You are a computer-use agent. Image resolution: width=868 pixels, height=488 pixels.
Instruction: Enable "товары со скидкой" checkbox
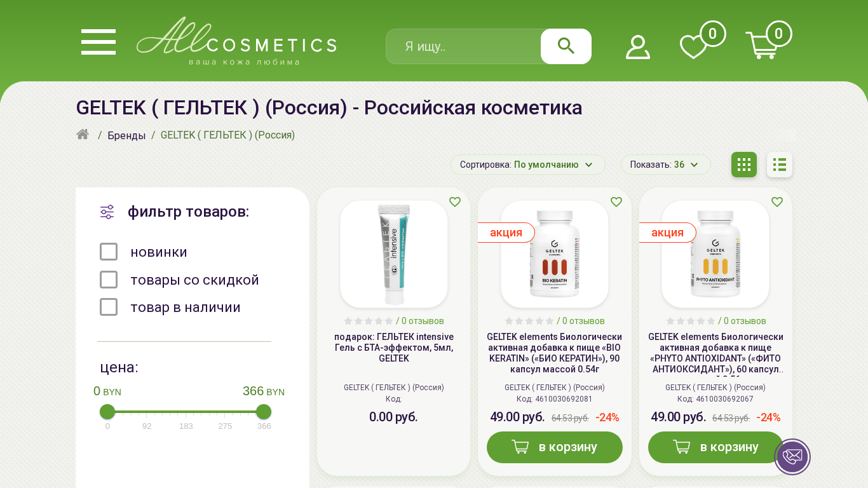(x=109, y=280)
